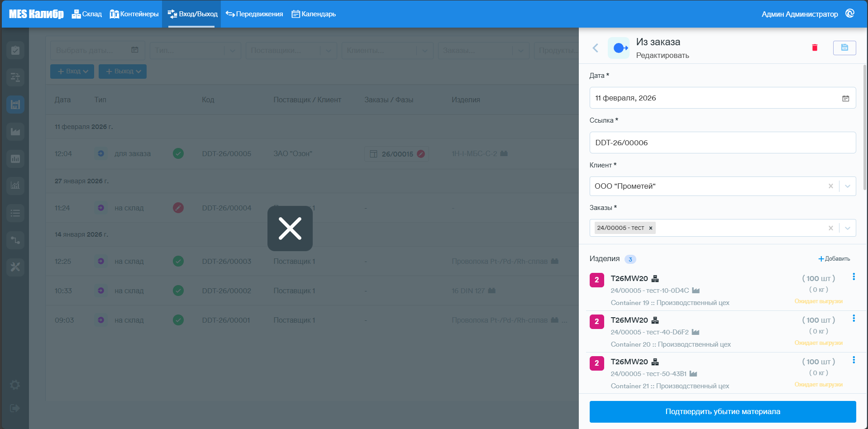Click the date field 11 февраля, 2026
This screenshot has width=868, height=429.
723,98
